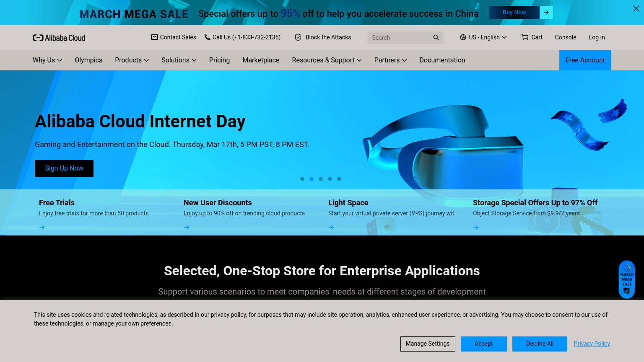
Task: Click the Free Account button
Action: coord(585,60)
